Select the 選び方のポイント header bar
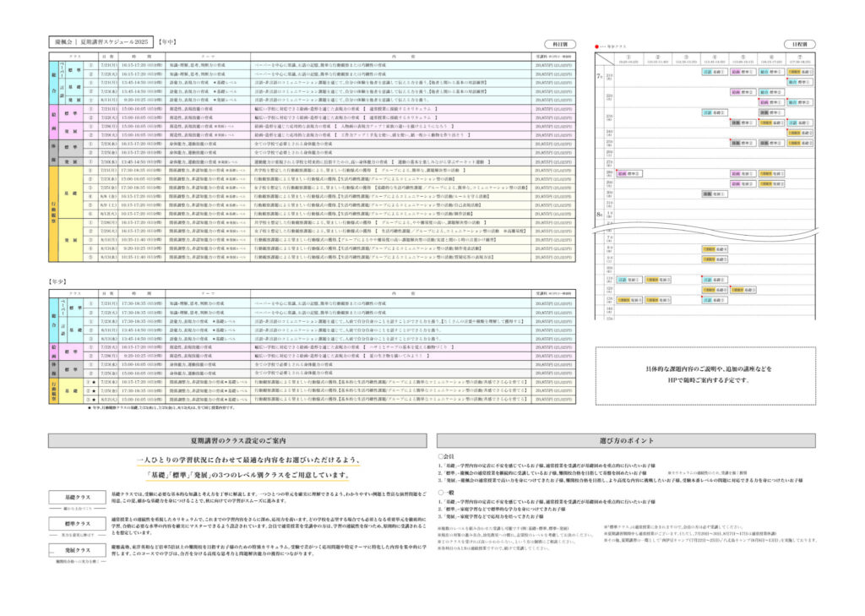Screen dimensions: 865x616 (x=626, y=440)
